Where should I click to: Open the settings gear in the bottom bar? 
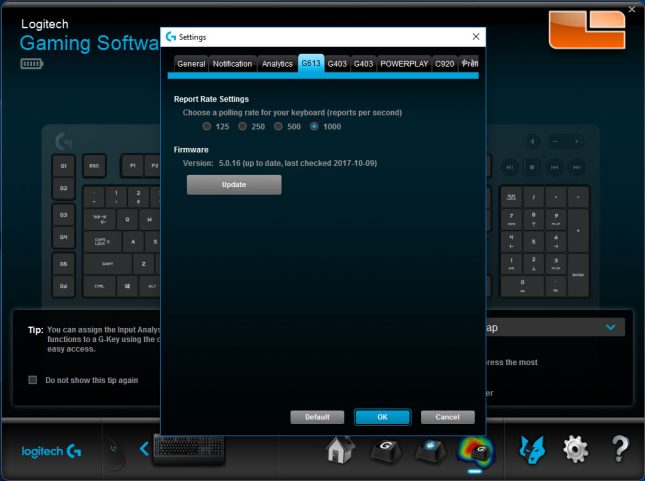point(575,449)
